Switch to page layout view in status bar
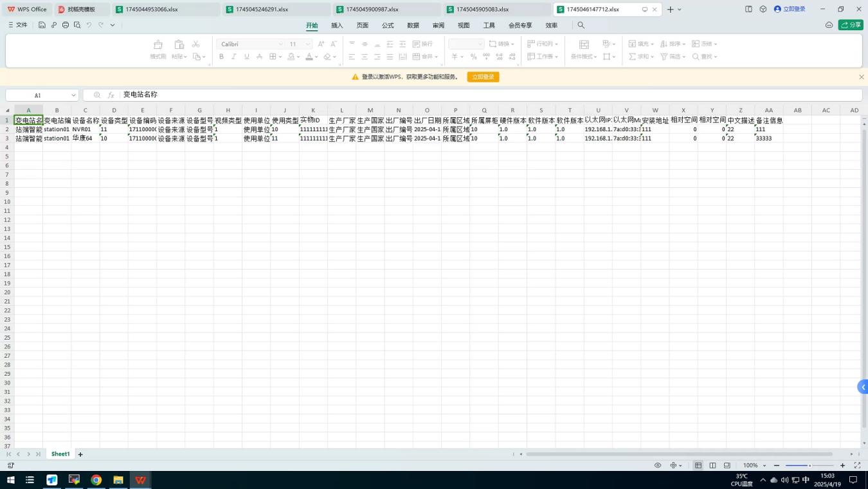Screen dimensions: 868x489 712,465
